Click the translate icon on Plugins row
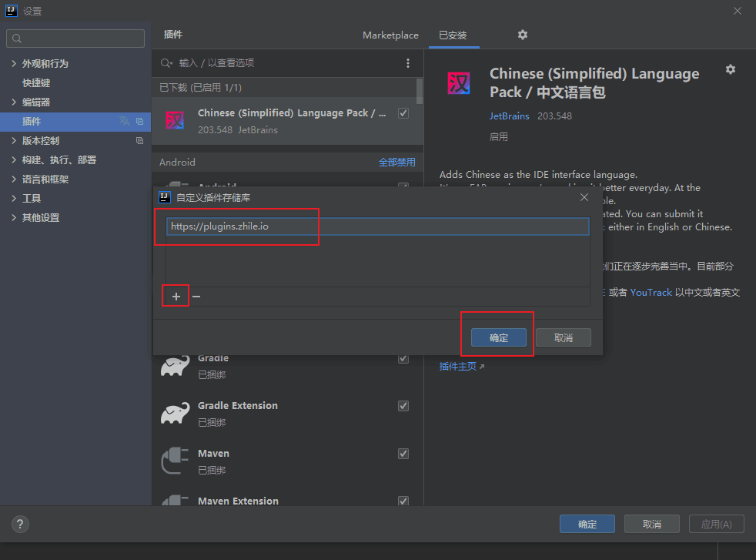The image size is (756, 560). pos(125,121)
